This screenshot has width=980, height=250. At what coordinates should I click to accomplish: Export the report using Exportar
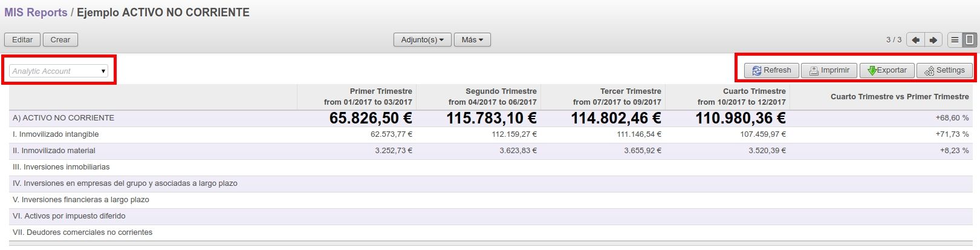click(x=887, y=70)
